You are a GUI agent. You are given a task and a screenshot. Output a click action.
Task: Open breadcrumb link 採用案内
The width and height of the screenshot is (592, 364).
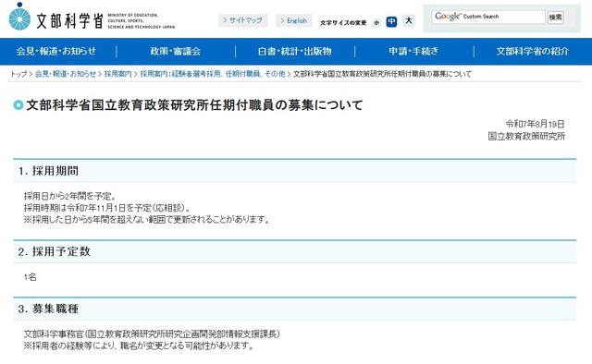[x=117, y=74]
